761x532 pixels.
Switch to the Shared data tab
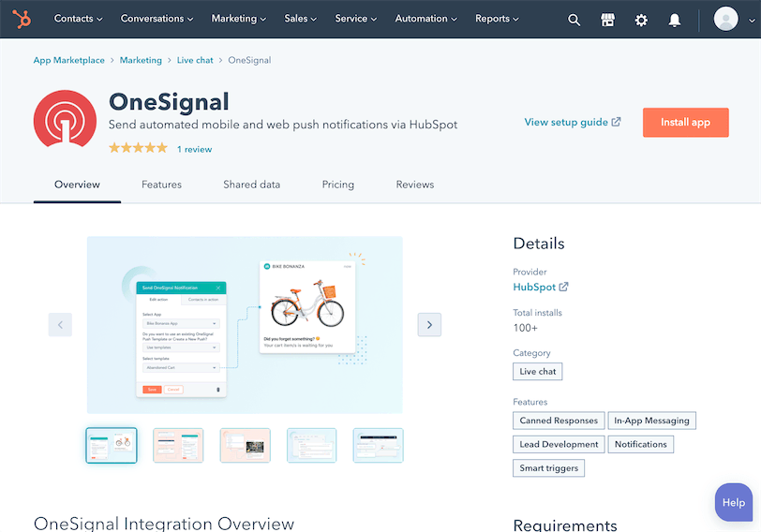[251, 185]
